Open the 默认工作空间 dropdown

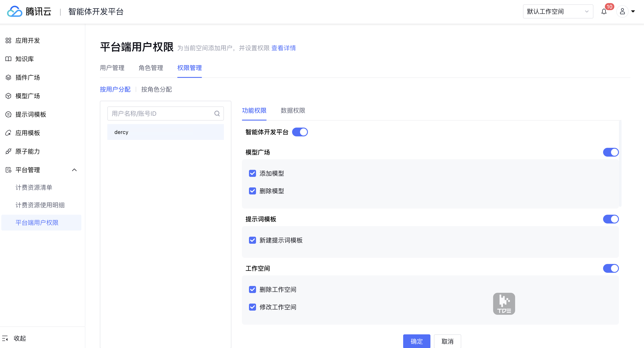pos(558,11)
